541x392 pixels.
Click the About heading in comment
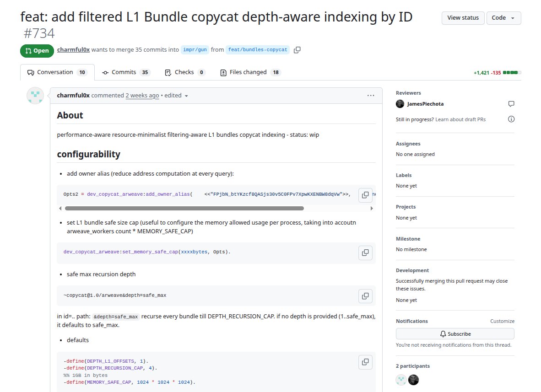pyautogui.click(x=70, y=115)
